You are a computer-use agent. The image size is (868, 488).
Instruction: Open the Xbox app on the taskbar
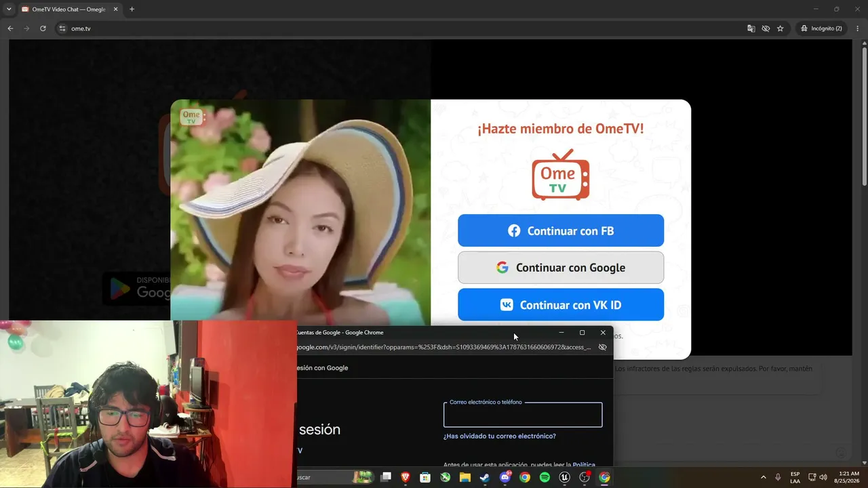tap(445, 477)
